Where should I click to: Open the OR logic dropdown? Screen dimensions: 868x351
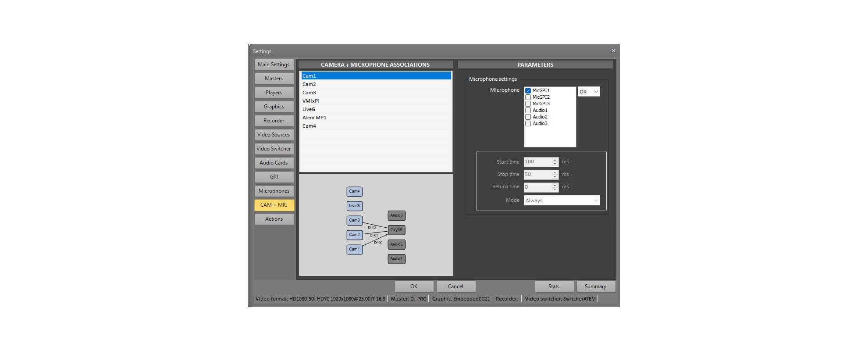[588, 92]
